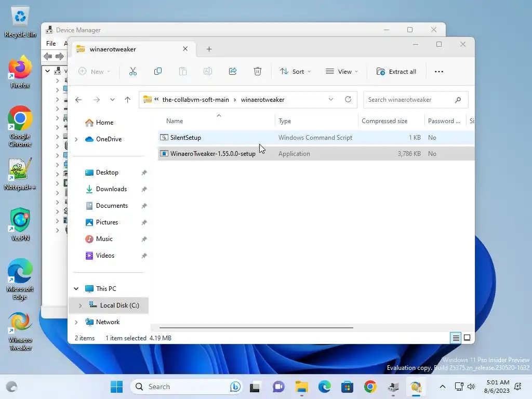
Task: Close the winaerotweaker tab
Action: pos(185,49)
